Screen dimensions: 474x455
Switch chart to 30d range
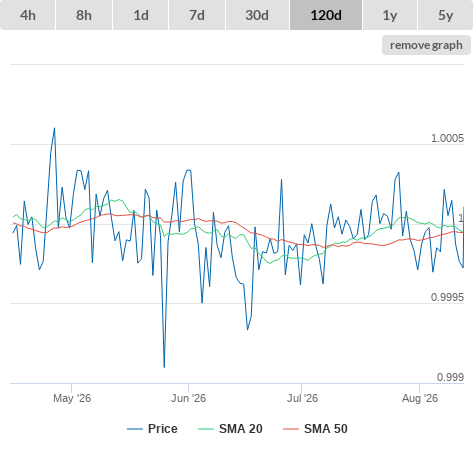click(257, 15)
